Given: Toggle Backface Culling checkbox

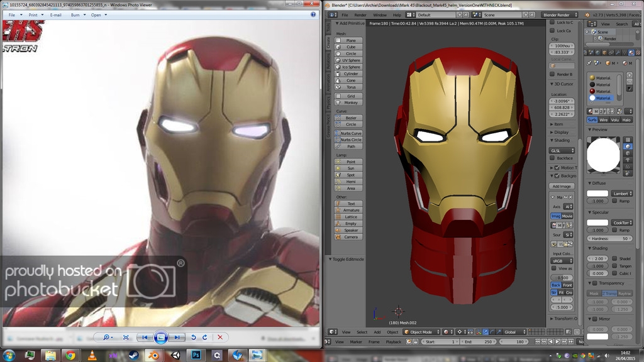Looking at the screenshot, I should coord(552,158).
